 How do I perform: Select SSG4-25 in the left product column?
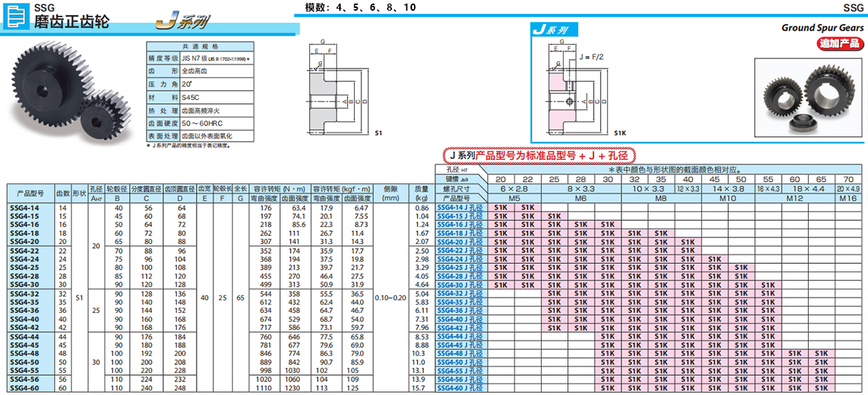pyautogui.click(x=25, y=267)
